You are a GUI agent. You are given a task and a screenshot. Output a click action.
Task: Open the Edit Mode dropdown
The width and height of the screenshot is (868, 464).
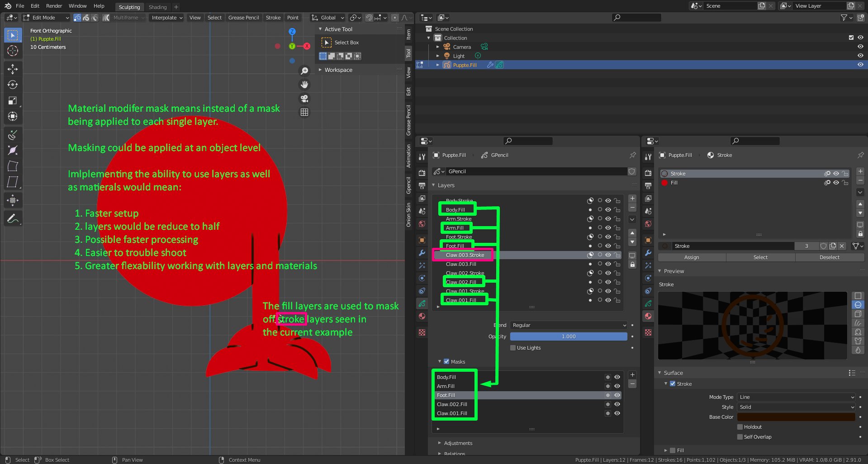(46, 18)
